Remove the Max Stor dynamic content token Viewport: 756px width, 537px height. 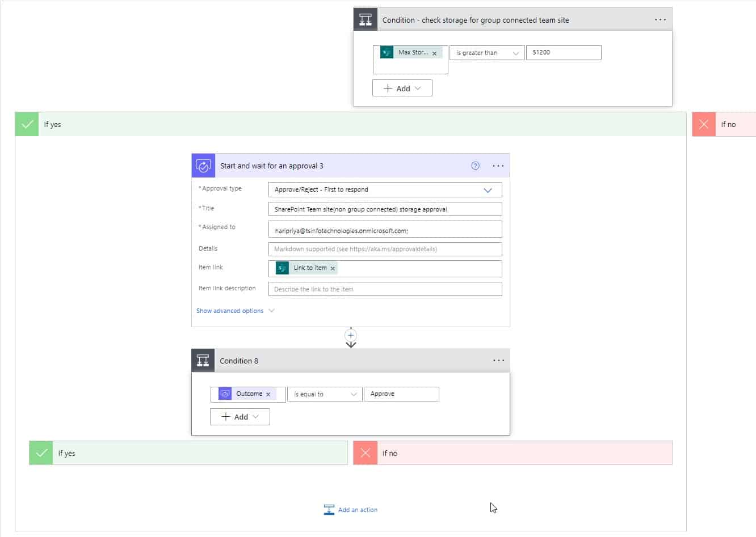435,53
